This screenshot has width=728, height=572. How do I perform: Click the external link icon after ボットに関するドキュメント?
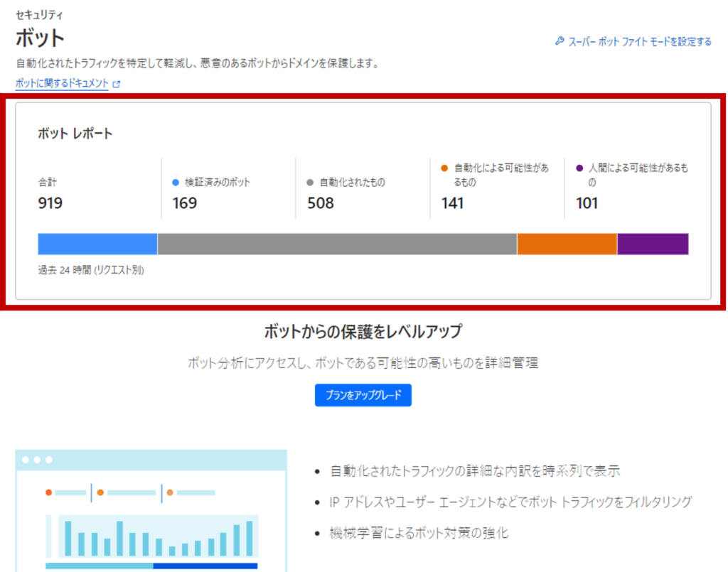click(x=117, y=84)
